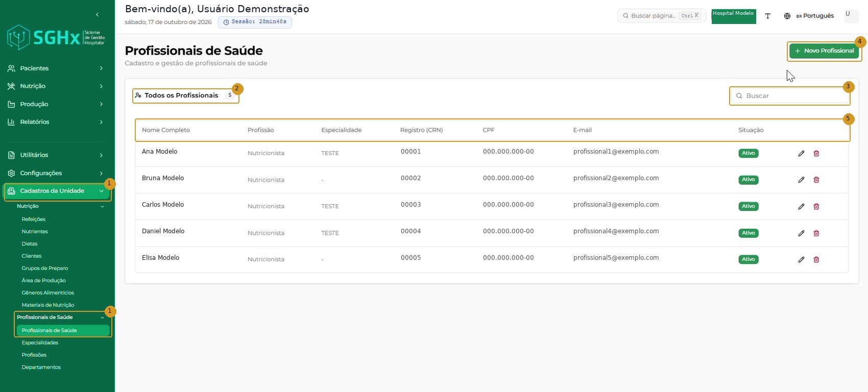Click the SGHx logo
Viewport: 868px width, 392px height.
[56, 37]
